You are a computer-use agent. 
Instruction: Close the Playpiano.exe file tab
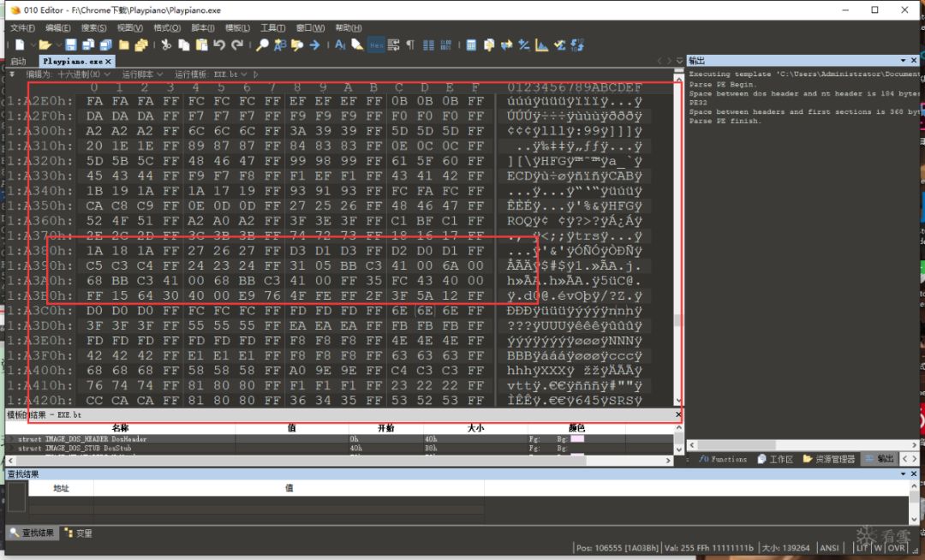tap(109, 62)
